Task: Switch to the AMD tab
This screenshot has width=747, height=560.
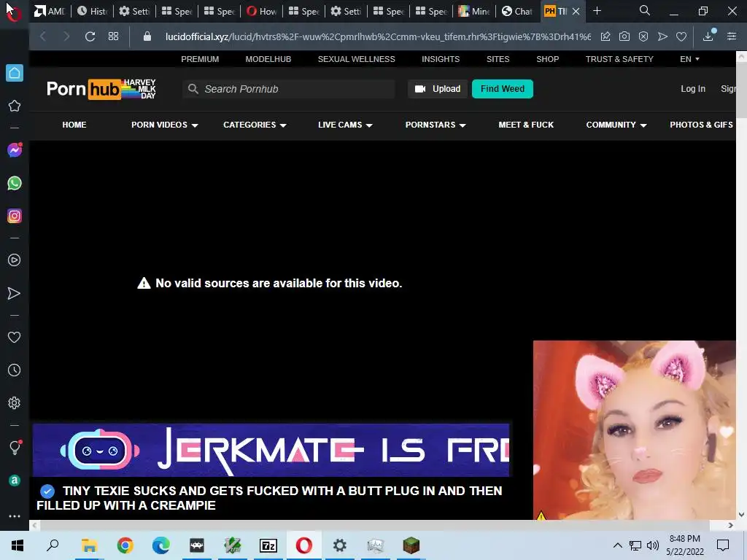Action: click(50, 11)
